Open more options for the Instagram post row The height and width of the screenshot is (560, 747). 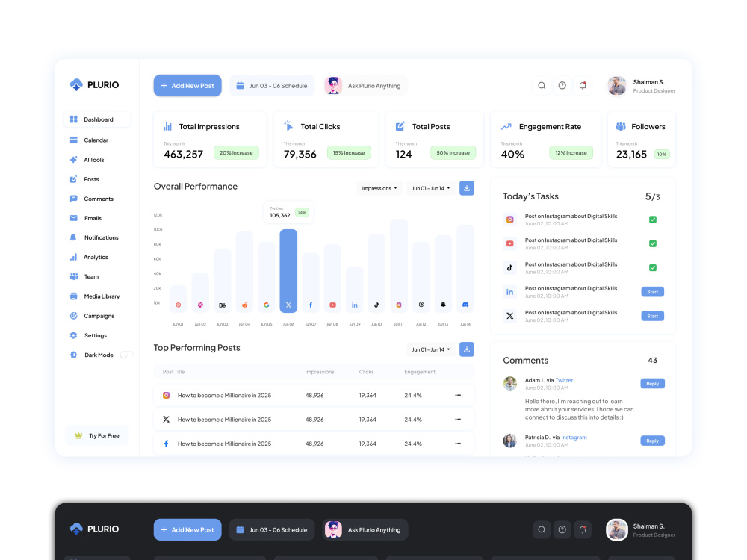[458, 395]
